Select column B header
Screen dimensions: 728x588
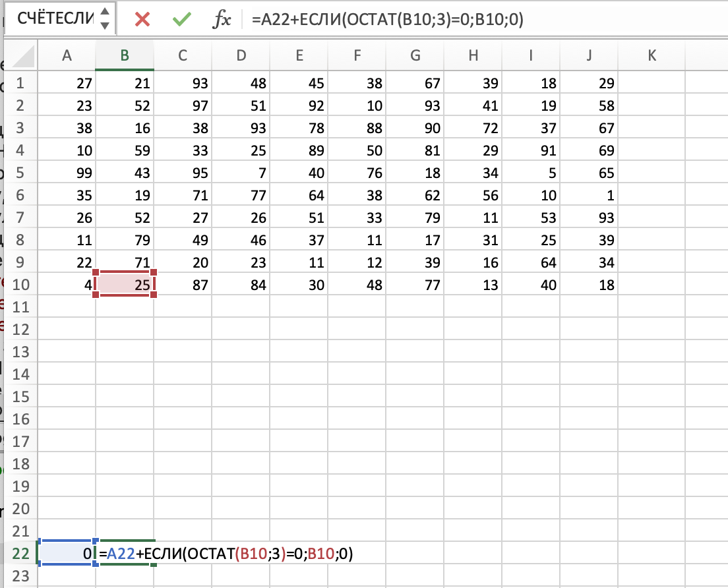coord(125,56)
